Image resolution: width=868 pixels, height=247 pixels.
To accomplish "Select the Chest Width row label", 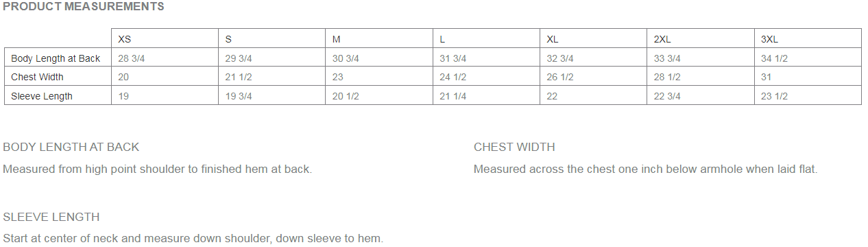I will point(37,77).
